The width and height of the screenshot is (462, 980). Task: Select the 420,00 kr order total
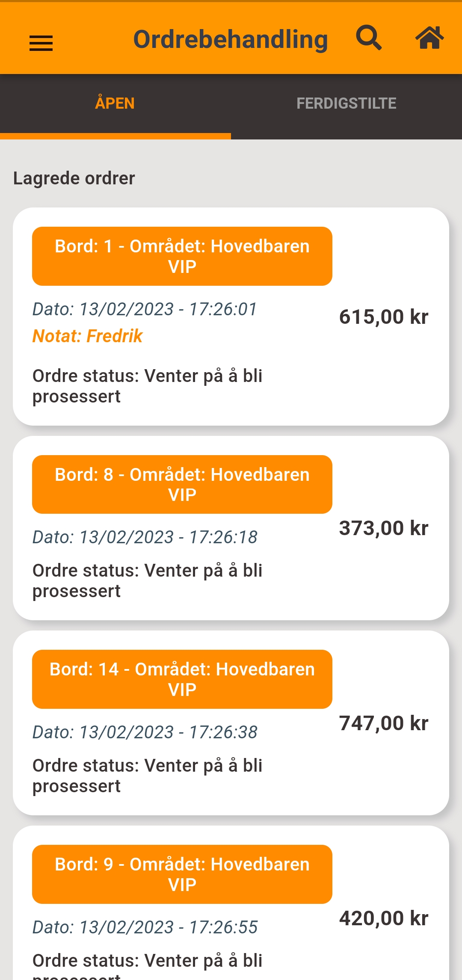click(x=384, y=918)
